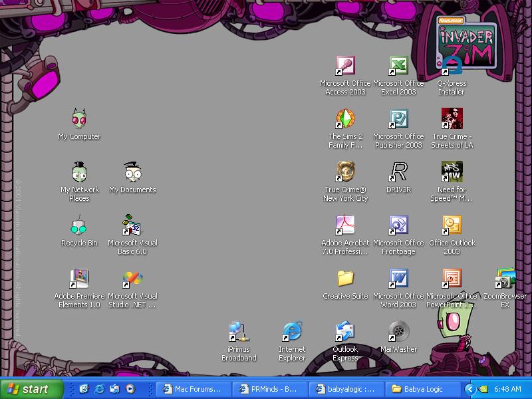The image size is (532, 399).
Task: Launch the MailWasher shortcut
Action: click(398, 331)
